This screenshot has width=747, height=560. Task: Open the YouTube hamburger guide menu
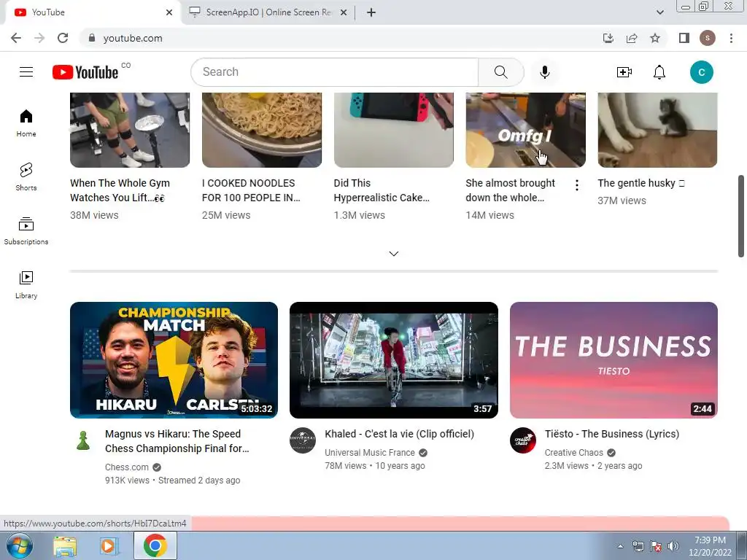26,72
